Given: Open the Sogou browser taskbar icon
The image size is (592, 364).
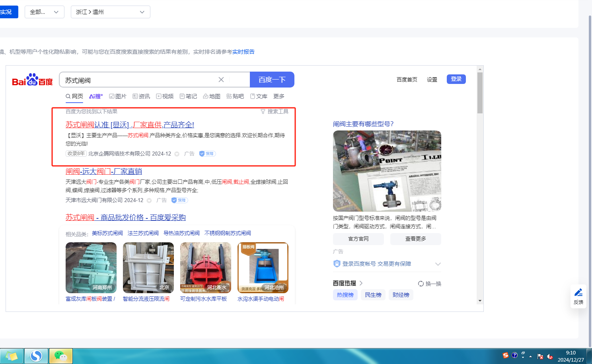Looking at the screenshot, I should [x=36, y=356].
